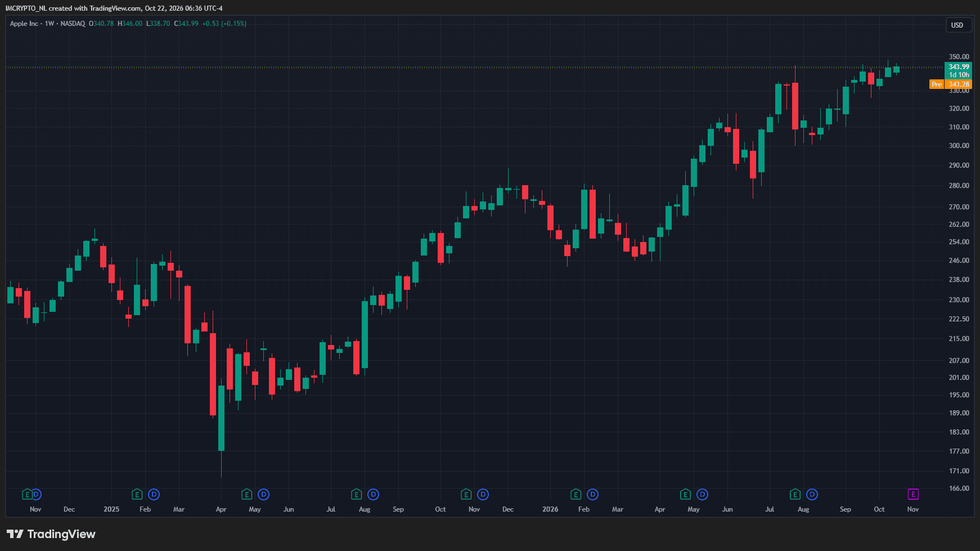Click the 166.00 price axis label
Viewport: 980px width, 551px height.
click(959, 489)
